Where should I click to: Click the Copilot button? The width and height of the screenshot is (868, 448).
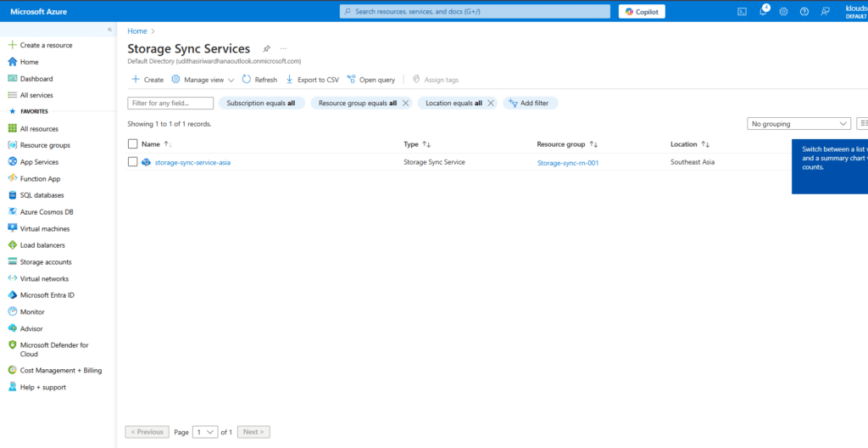coord(642,11)
